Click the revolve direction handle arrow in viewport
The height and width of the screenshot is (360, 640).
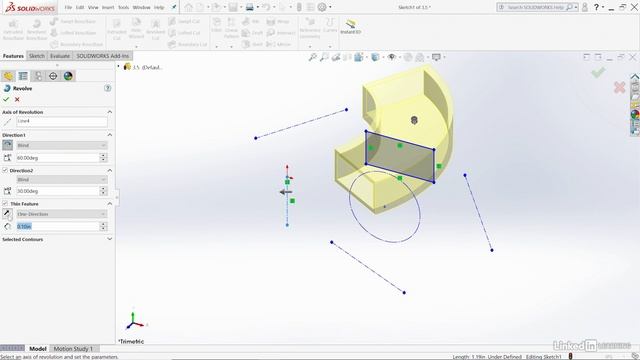pyautogui.click(x=285, y=192)
